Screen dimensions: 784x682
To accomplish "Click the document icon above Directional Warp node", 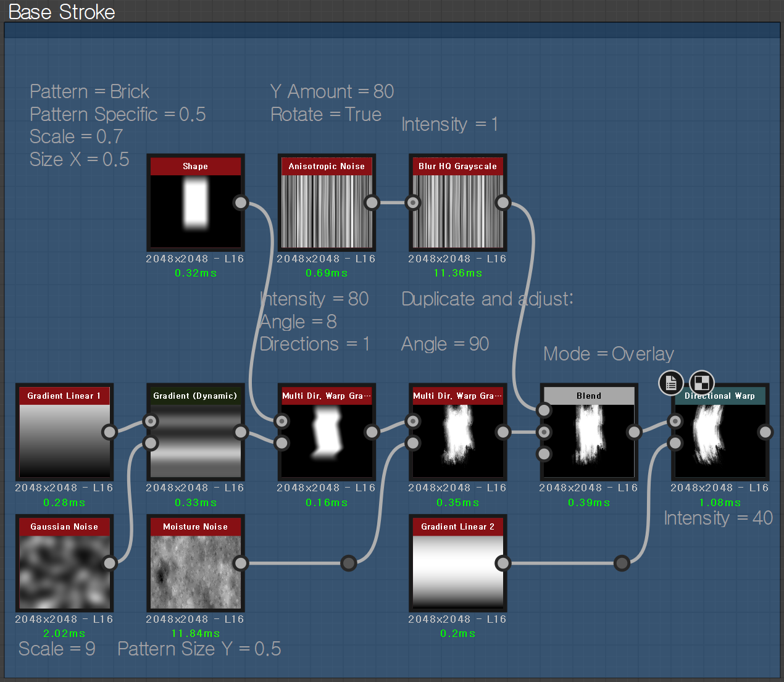I will pos(671,383).
